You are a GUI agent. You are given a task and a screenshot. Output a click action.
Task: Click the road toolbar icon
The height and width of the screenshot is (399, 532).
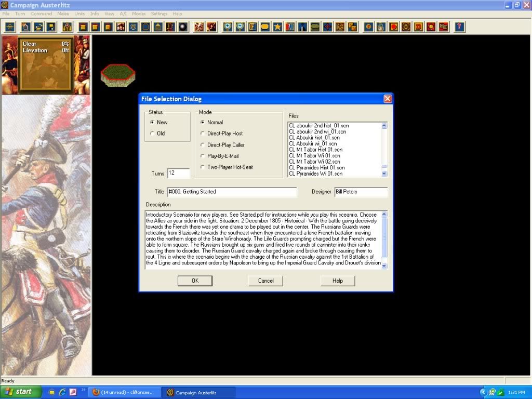302,27
